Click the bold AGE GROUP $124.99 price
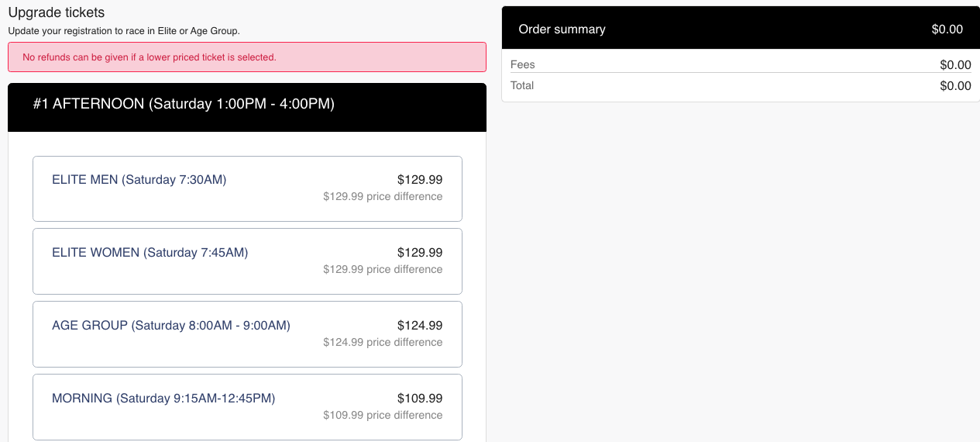Image resolution: width=980 pixels, height=442 pixels. 420,326
